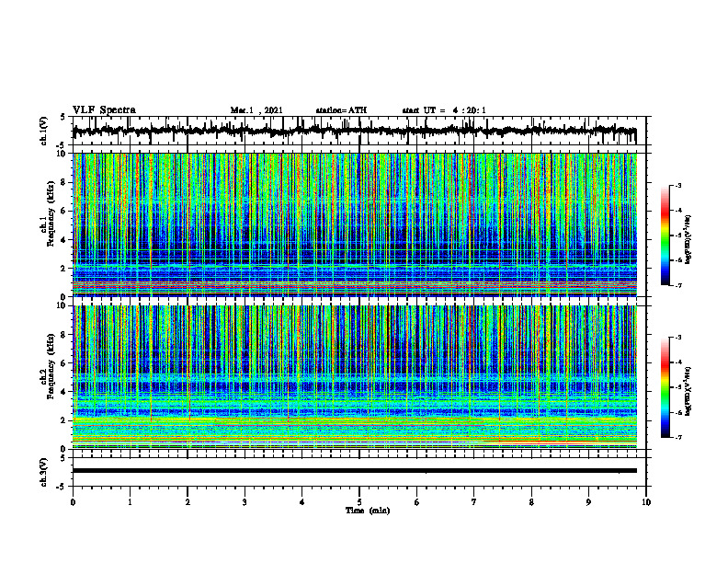Click the ch.3 flat black signal bar
This screenshot has height=563, width=728.
point(354,471)
